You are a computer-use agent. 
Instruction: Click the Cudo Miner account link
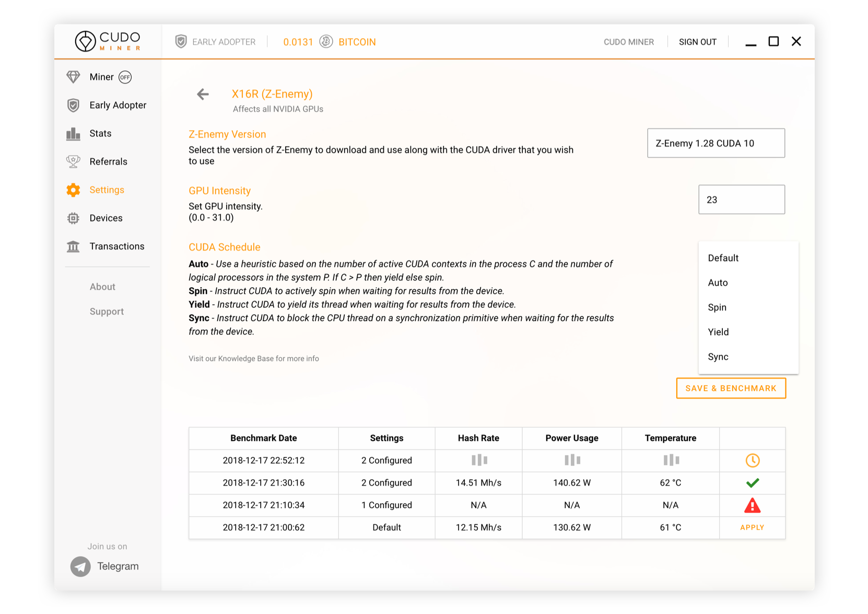(628, 42)
